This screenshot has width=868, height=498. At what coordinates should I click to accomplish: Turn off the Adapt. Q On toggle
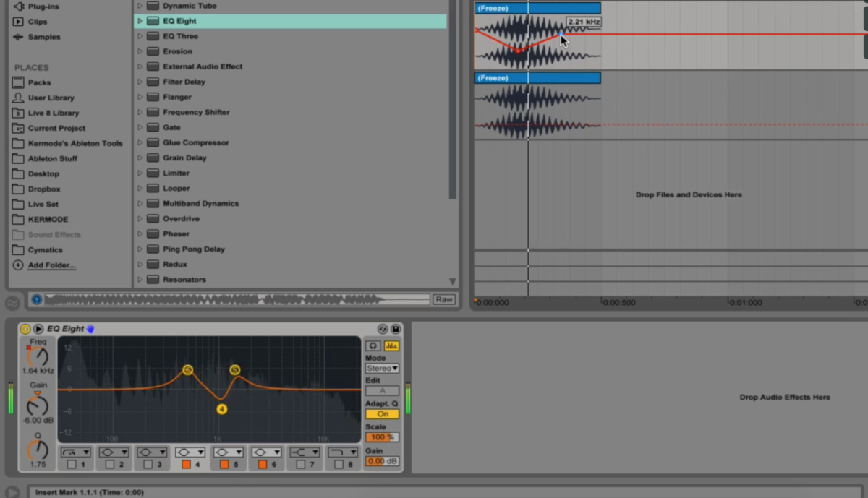(382, 414)
